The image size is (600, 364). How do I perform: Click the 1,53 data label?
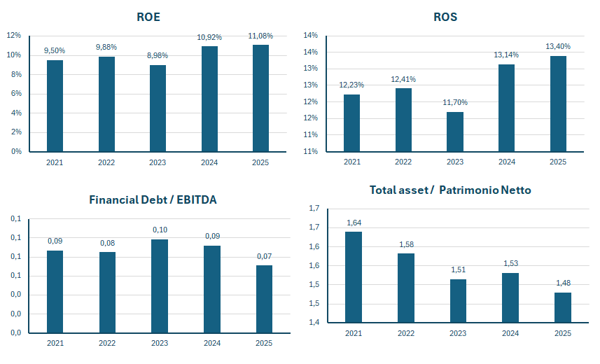[511, 263]
